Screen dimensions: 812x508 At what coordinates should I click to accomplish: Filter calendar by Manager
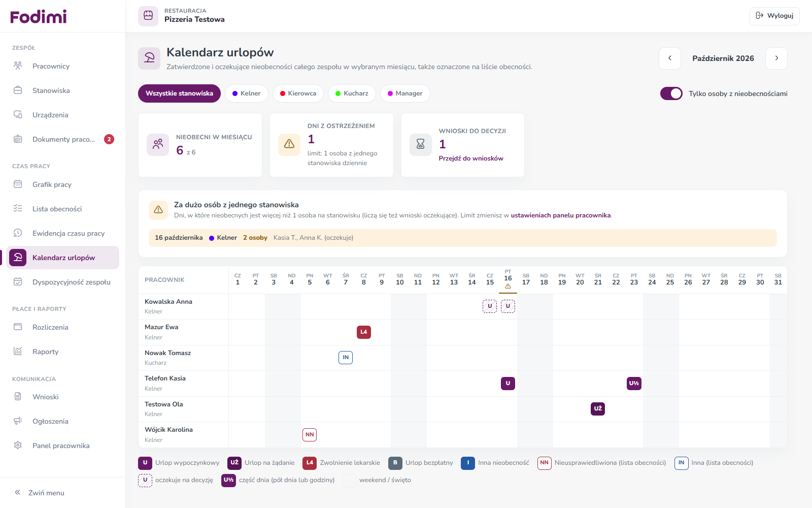pos(405,93)
